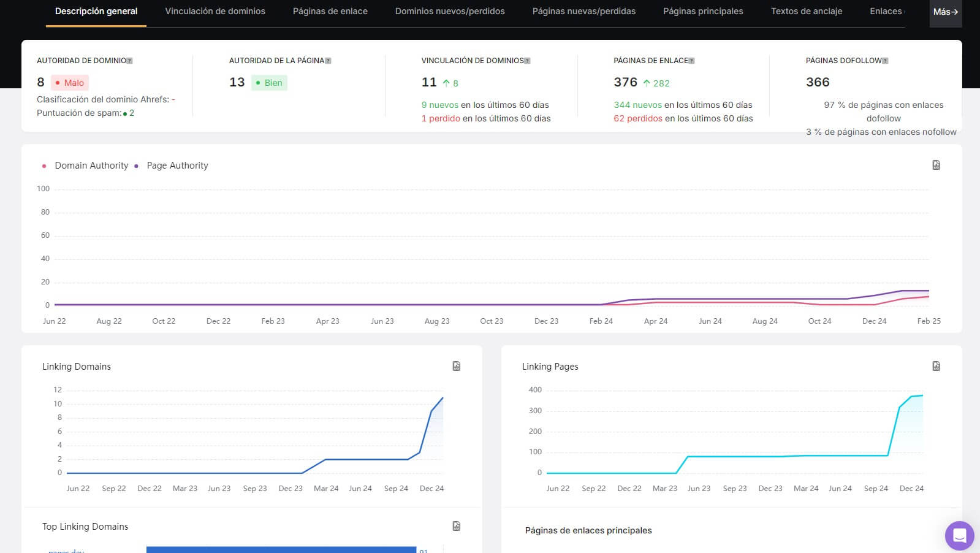The image size is (980, 553).
Task: Click help icon beside Autoridad de Dominio
Action: [x=129, y=61]
